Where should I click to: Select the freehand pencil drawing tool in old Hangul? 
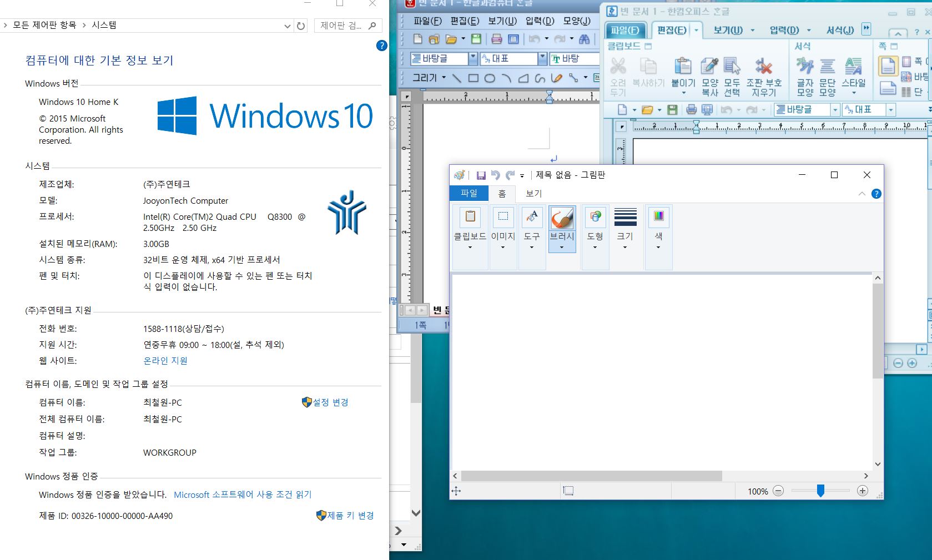click(557, 78)
